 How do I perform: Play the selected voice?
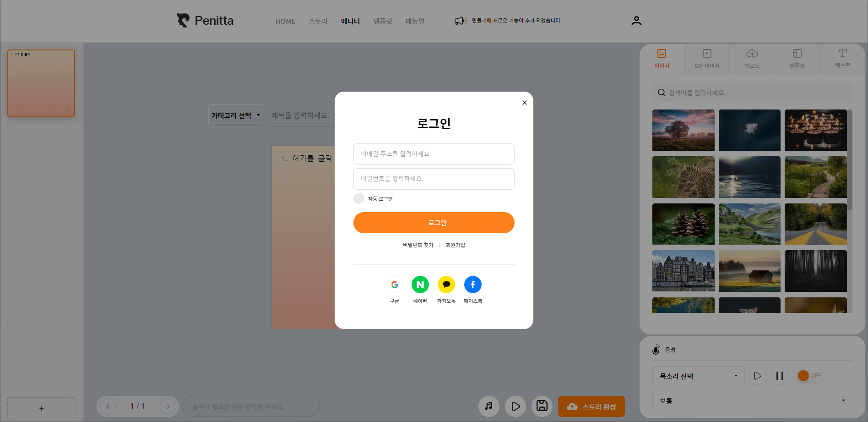pyautogui.click(x=758, y=376)
